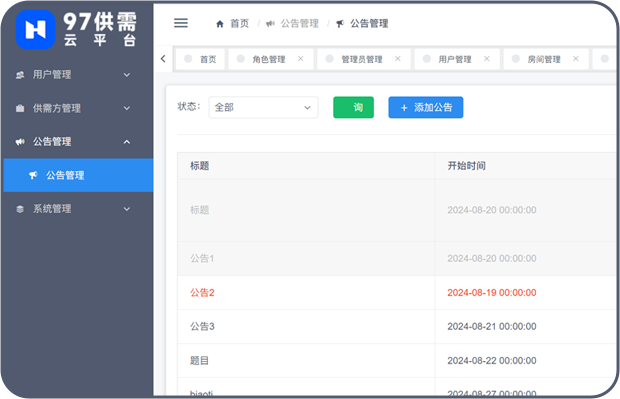The height and width of the screenshot is (399, 620).
Task: Select the 公告1 row title
Action: point(202,259)
